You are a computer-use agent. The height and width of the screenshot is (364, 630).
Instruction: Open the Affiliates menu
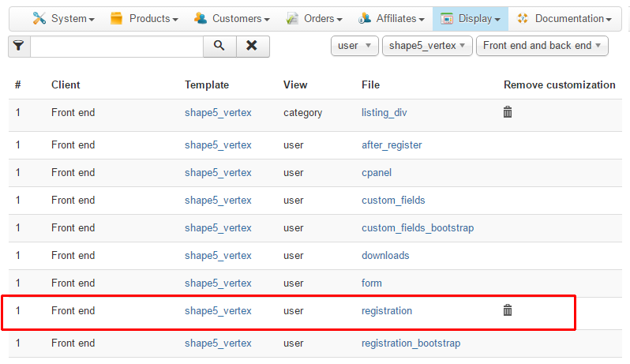pyautogui.click(x=392, y=18)
